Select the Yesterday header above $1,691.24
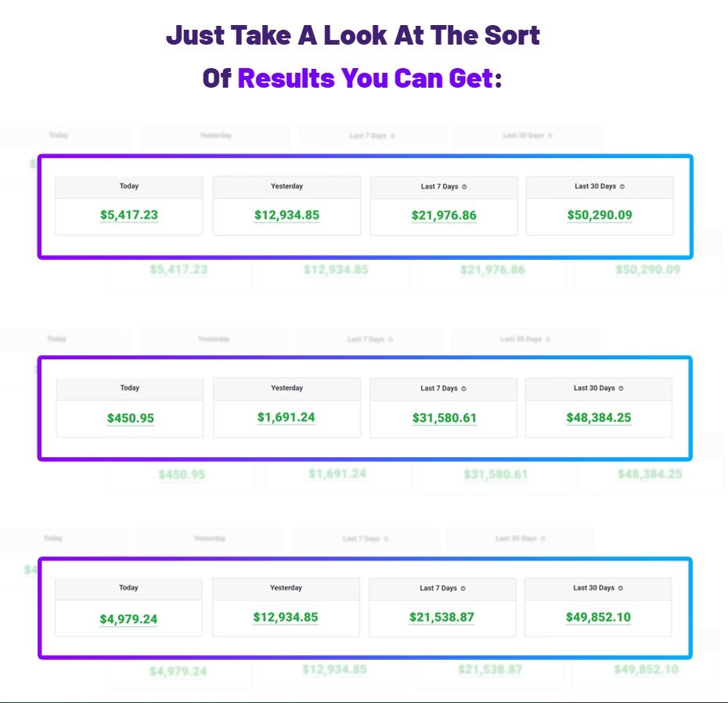728x703 pixels. pos(287,388)
